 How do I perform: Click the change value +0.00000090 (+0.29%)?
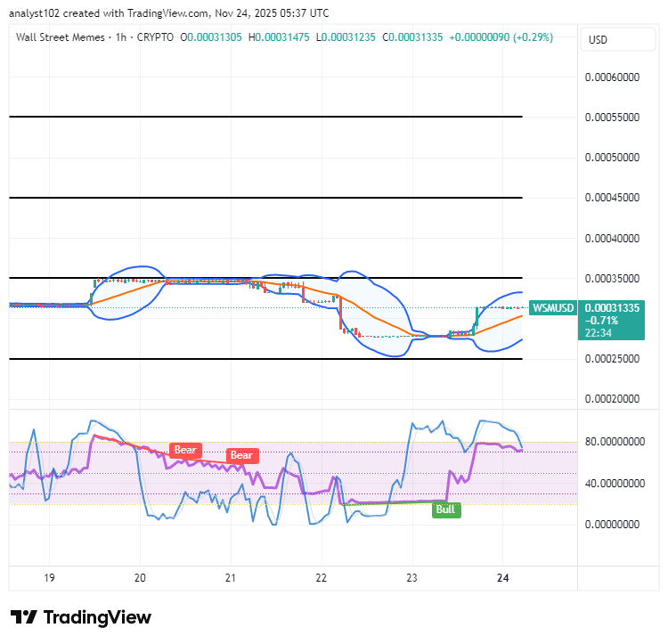tap(501, 37)
